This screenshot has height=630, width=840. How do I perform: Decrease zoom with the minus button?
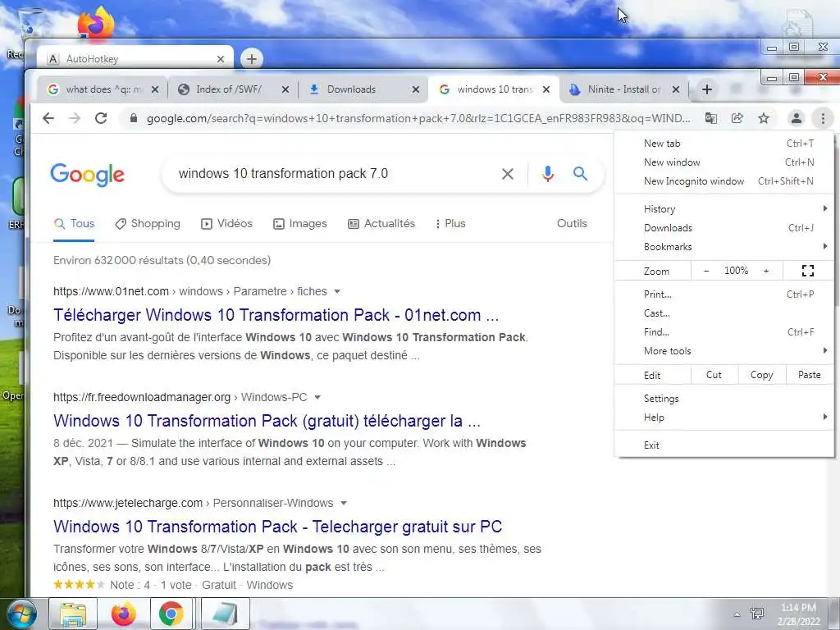coord(706,271)
